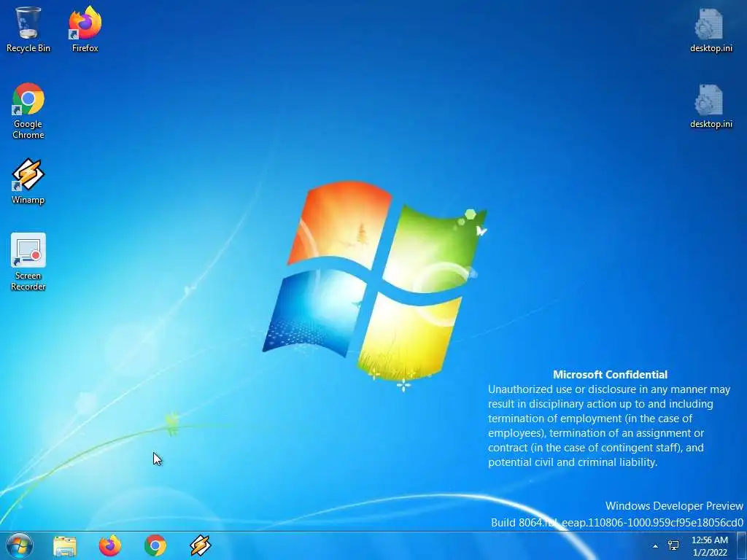The image size is (747, 560).
Task: Launch Google Chrome from the taskbar
Action: point(155,545)
